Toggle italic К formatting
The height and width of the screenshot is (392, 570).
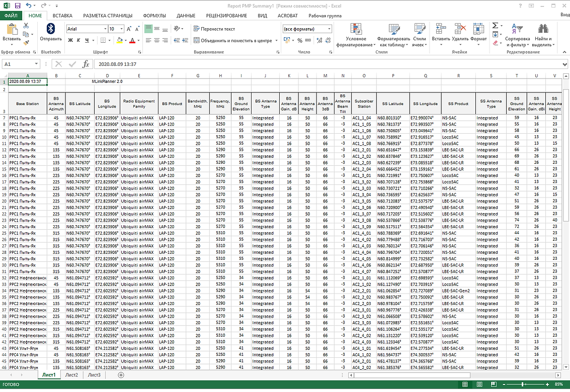coord(78,40)
